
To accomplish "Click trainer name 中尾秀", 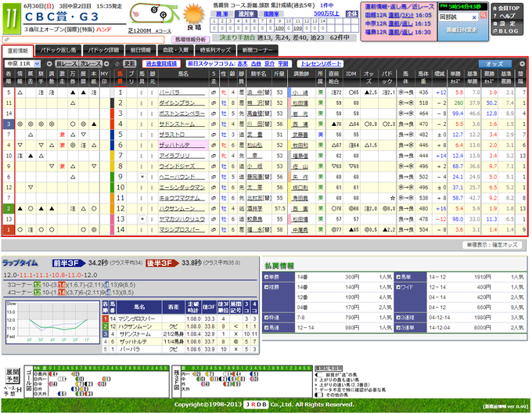I will point(300,230).
